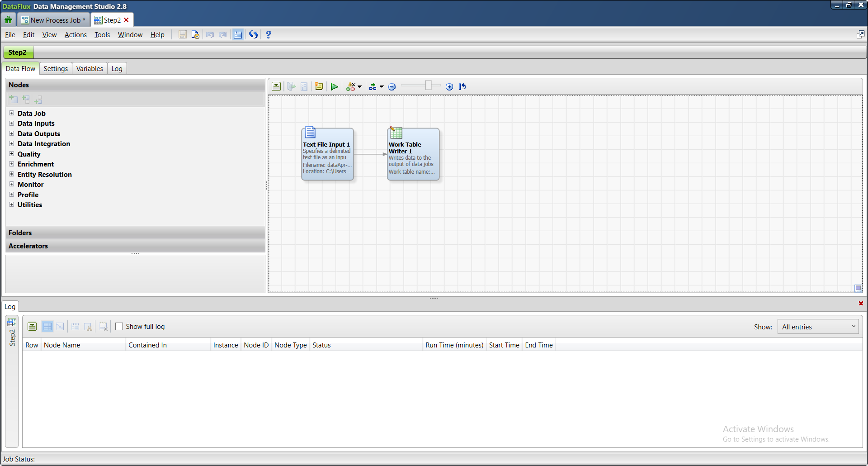Click the canvas zoom slider handle

pos(428,86)
